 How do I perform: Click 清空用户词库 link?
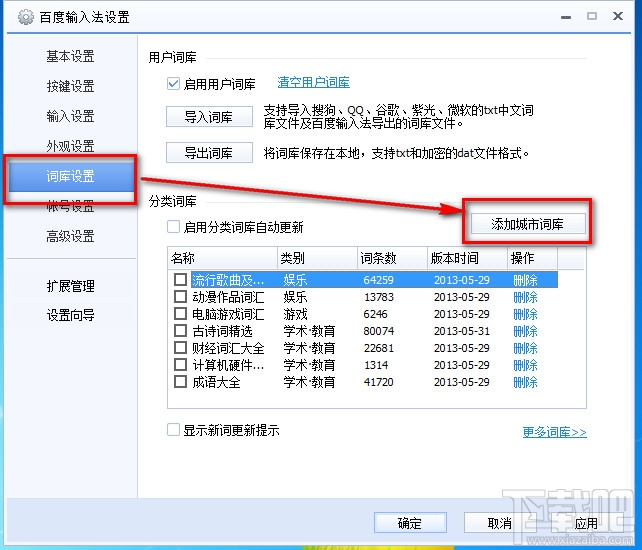pos(313,82)
